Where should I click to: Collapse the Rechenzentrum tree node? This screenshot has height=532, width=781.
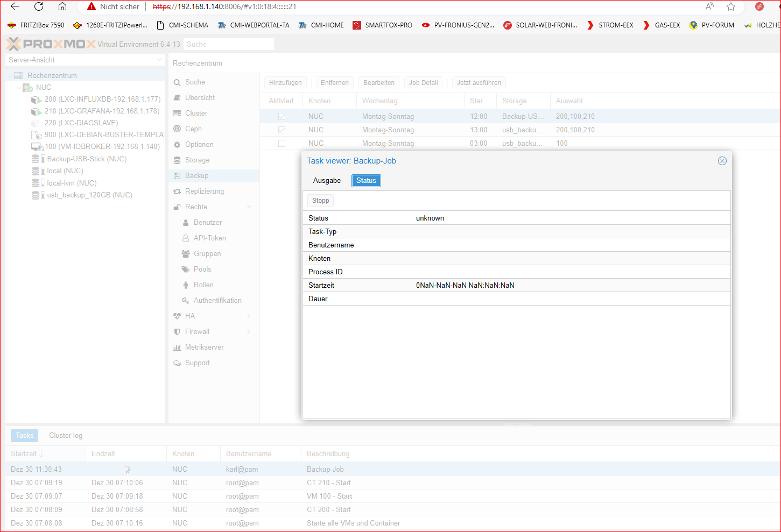point(10,75)
